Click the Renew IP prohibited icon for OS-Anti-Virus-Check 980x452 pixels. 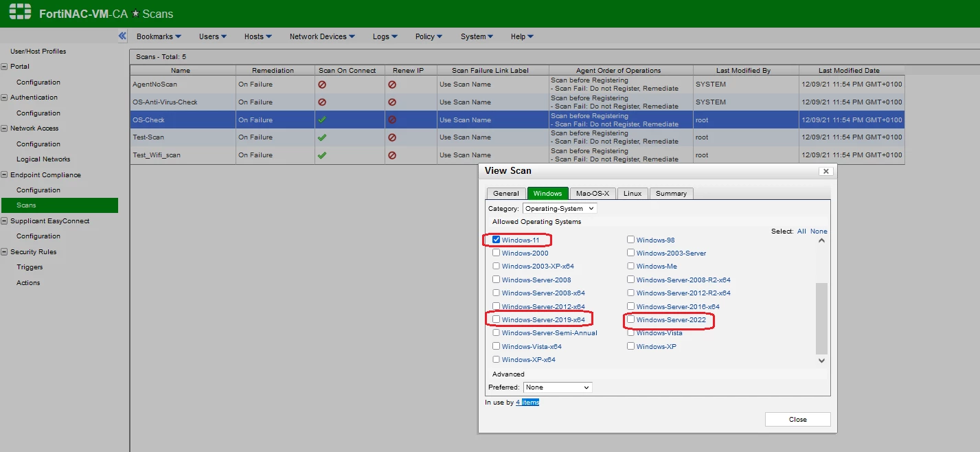pyautogui.click(x=392, y=102)
